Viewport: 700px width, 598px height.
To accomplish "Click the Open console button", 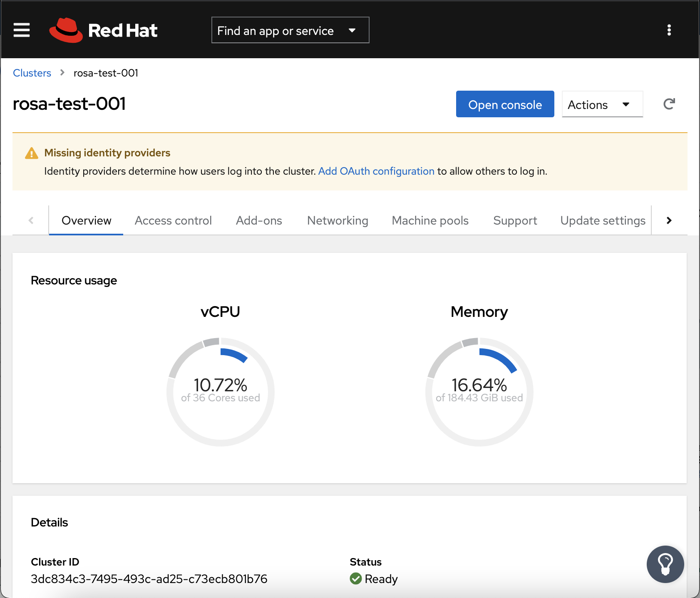I will click(x=505, y=104).
